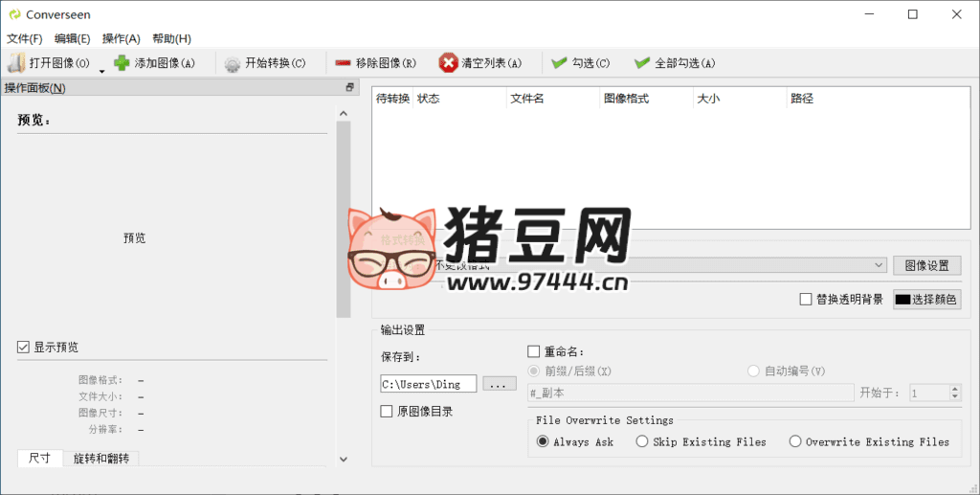This screenshot has height=495, width=980.
Task: Select Overwrite Existing Files option
Action: click(x=795, y=442)
